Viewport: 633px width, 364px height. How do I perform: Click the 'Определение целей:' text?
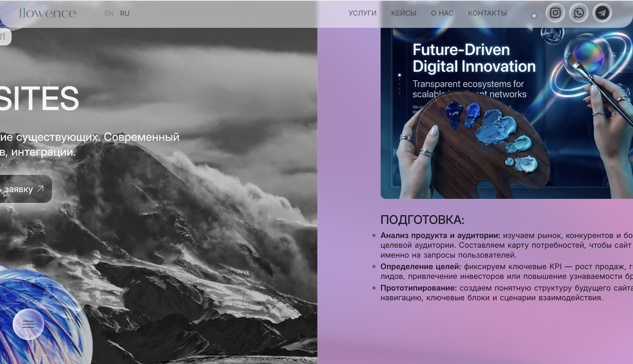click(421, 267)
